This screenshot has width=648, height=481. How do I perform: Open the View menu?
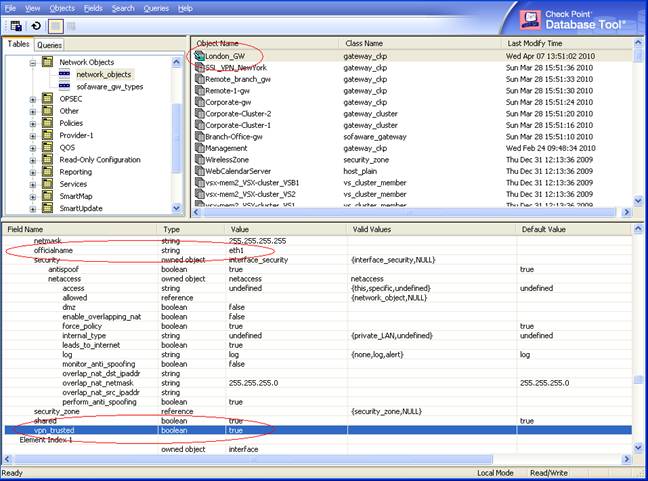coord(32,8)
